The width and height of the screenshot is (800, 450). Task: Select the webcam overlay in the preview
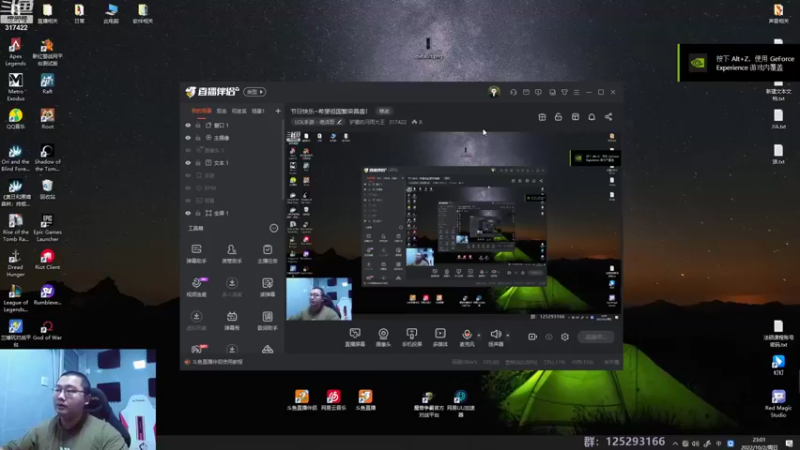319,298
